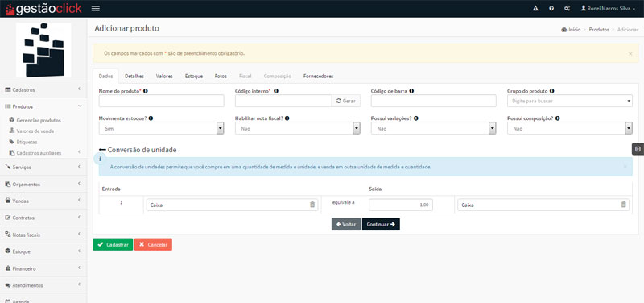Open the Possui composição dropdown
Viewport: 644px width, 303px height.
point(570,128)
